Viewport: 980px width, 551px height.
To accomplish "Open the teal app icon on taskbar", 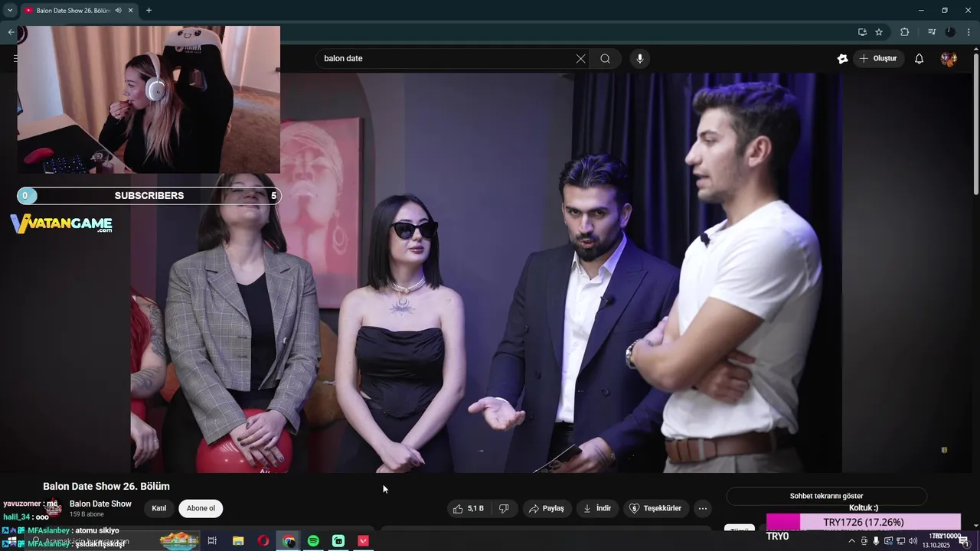I will click(x=338, y=541).
